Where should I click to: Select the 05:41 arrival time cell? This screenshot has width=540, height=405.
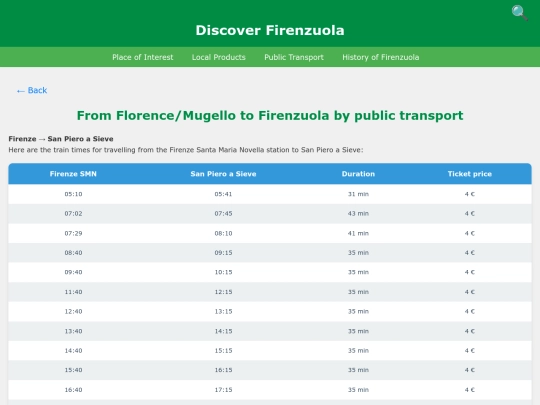point(223,194)
